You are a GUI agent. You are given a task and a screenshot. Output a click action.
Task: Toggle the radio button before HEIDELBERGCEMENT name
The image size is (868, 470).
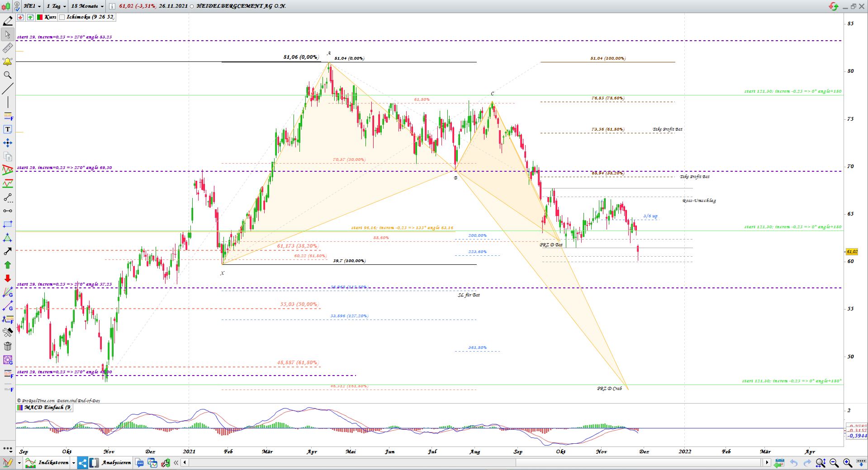(x=192, y=6)
